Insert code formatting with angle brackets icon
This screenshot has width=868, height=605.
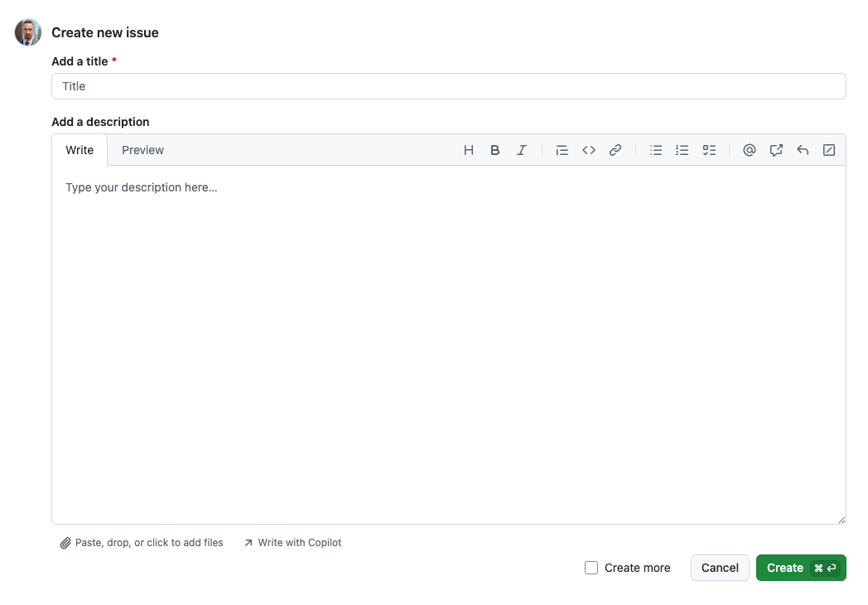pos(589,150)
